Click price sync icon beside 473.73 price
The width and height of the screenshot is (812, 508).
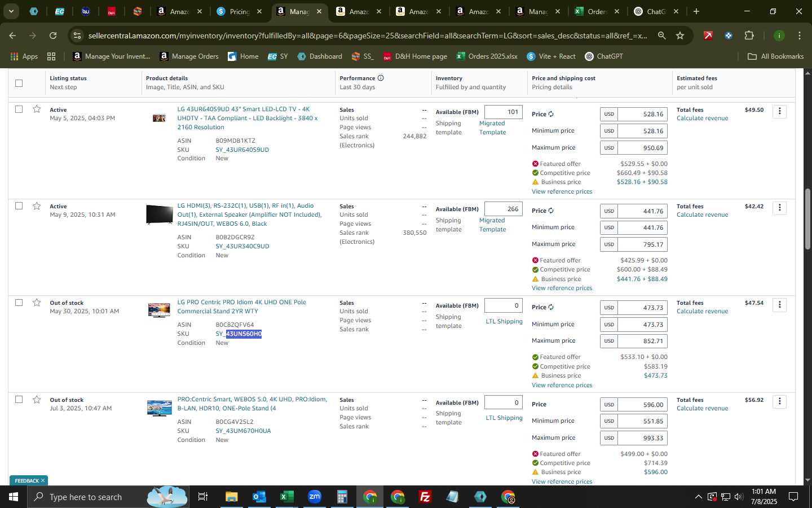click(551, 307)
